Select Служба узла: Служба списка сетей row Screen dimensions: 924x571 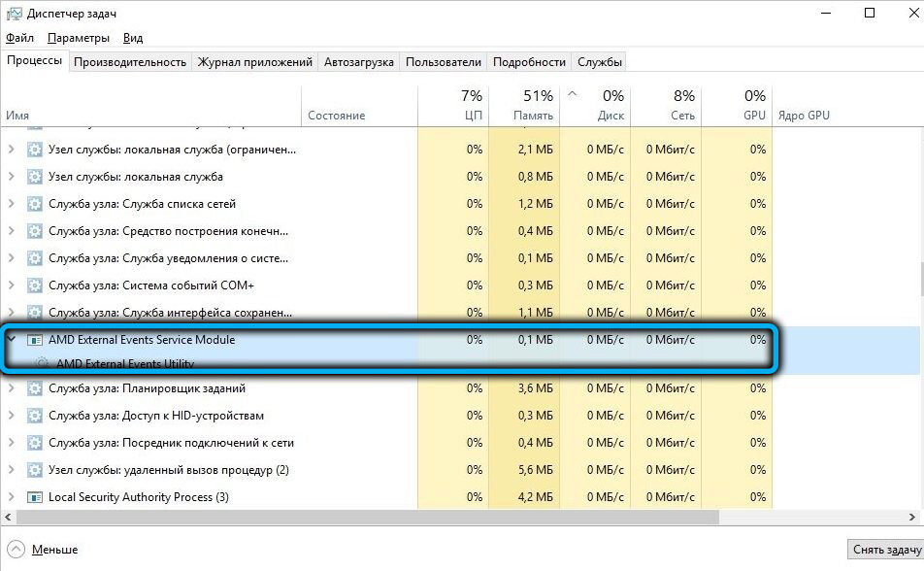tap(386, 204)
